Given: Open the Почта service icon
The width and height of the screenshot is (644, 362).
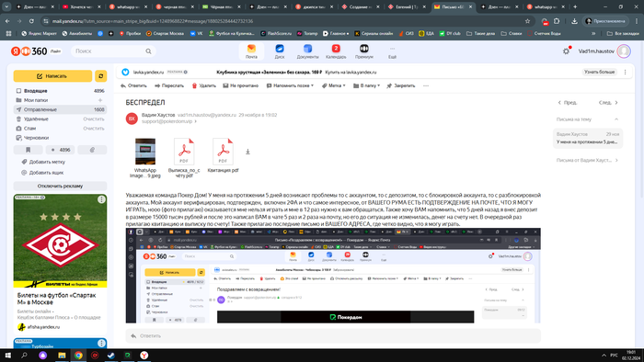Looking at the screenshot, I should 251,51.
